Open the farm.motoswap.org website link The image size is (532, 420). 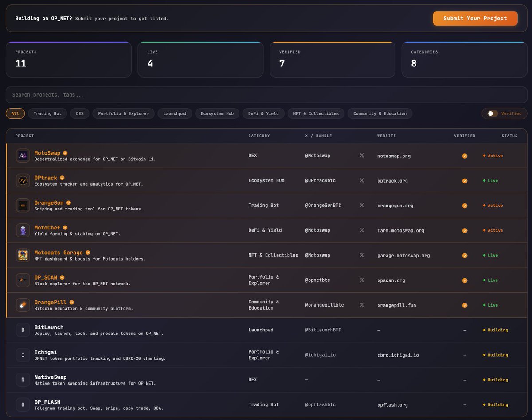[x=401, y=230]
